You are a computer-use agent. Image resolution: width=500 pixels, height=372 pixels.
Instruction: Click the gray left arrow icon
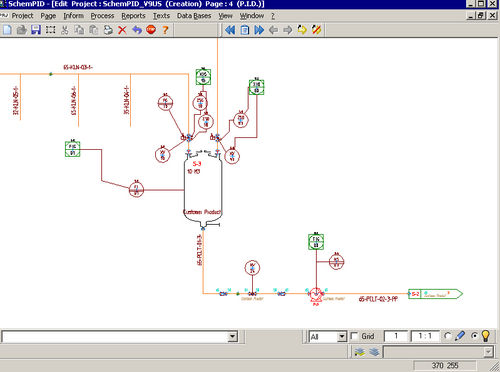(x=273, y=30)
